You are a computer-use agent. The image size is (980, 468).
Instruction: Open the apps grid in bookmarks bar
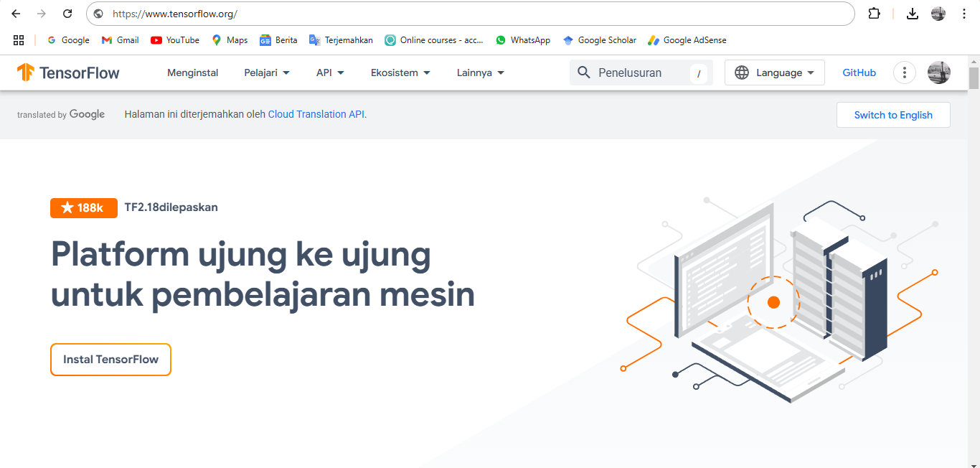pos(19,40)
